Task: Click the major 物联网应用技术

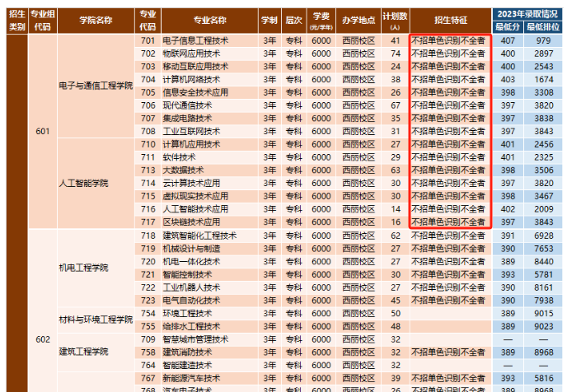Action: [x=209, y=54]
